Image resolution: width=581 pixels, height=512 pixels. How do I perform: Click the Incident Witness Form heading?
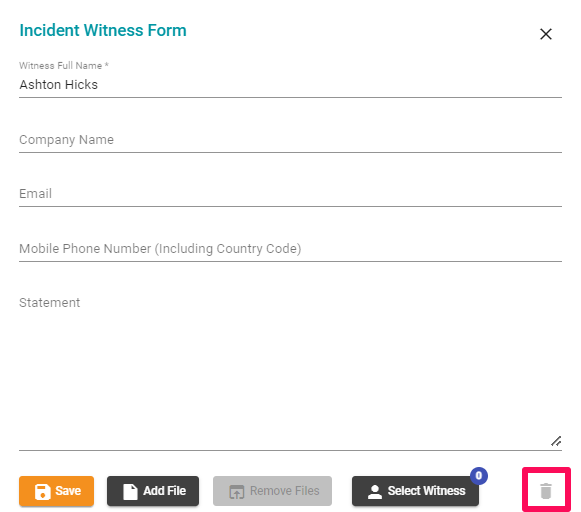103,30
